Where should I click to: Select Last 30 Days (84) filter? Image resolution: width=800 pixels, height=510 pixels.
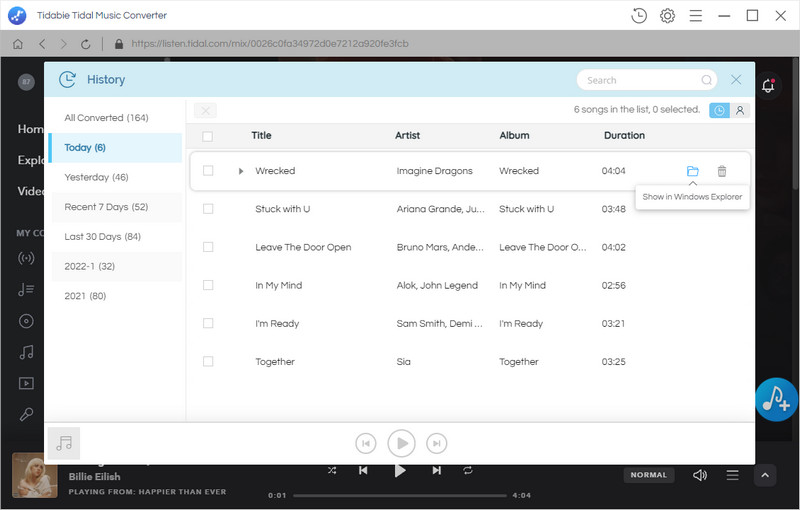pyautogui.click(x=116, y=236)
